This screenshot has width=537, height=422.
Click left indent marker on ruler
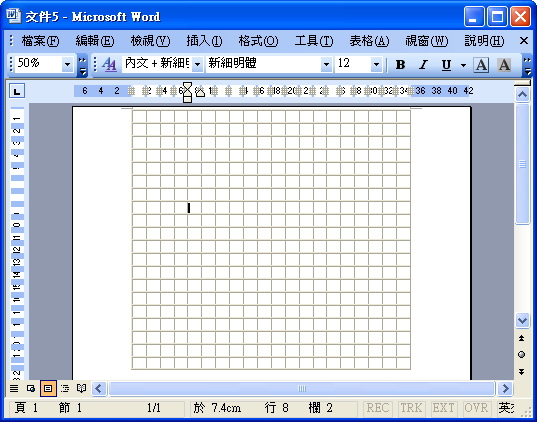(187, 99)
